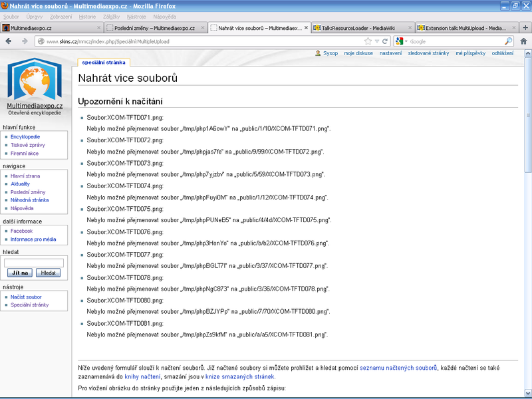The height and width of the screenshot is (399, 532).
Task: Open the 'Poslední změny' sidebar link
Action: 28,192
